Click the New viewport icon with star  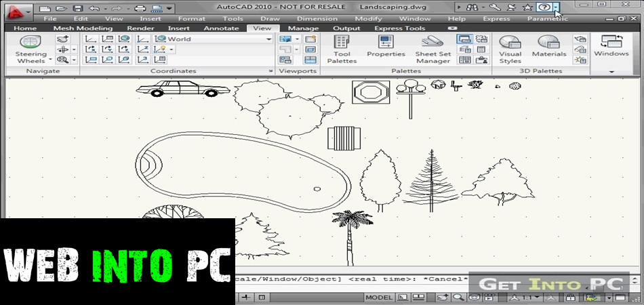click(310, 39)
